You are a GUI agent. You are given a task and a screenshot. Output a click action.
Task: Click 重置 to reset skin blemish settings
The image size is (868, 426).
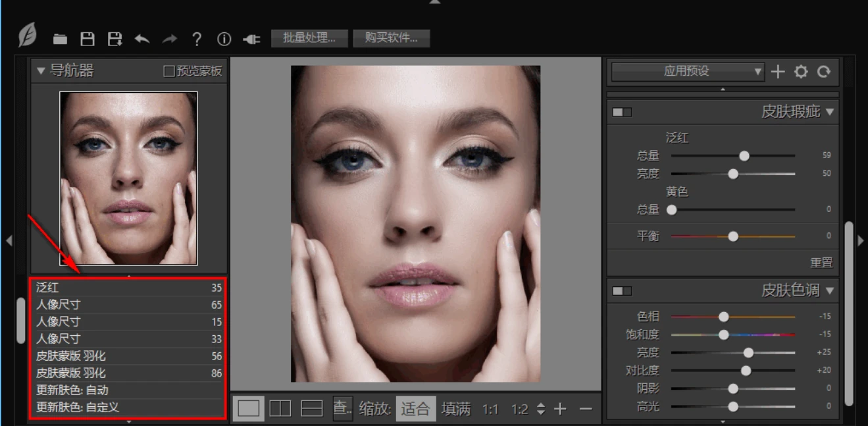coord(823,262)
